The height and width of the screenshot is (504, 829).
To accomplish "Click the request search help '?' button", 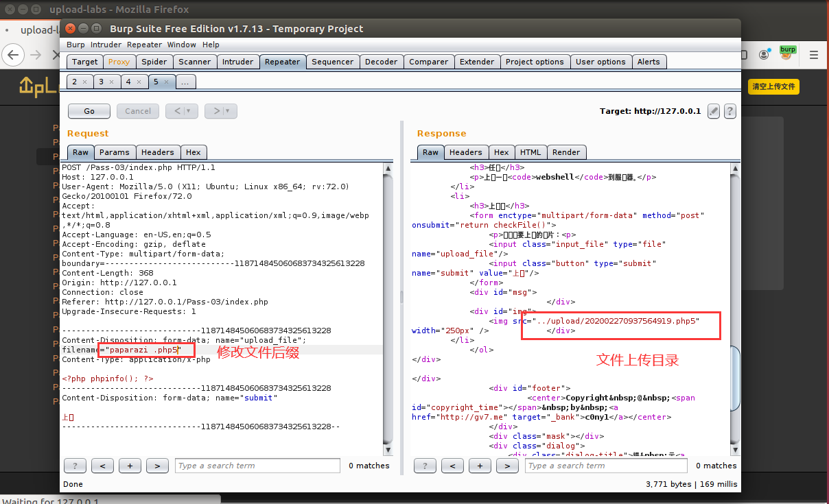I will pyautogui.click(x=75, y=466).
